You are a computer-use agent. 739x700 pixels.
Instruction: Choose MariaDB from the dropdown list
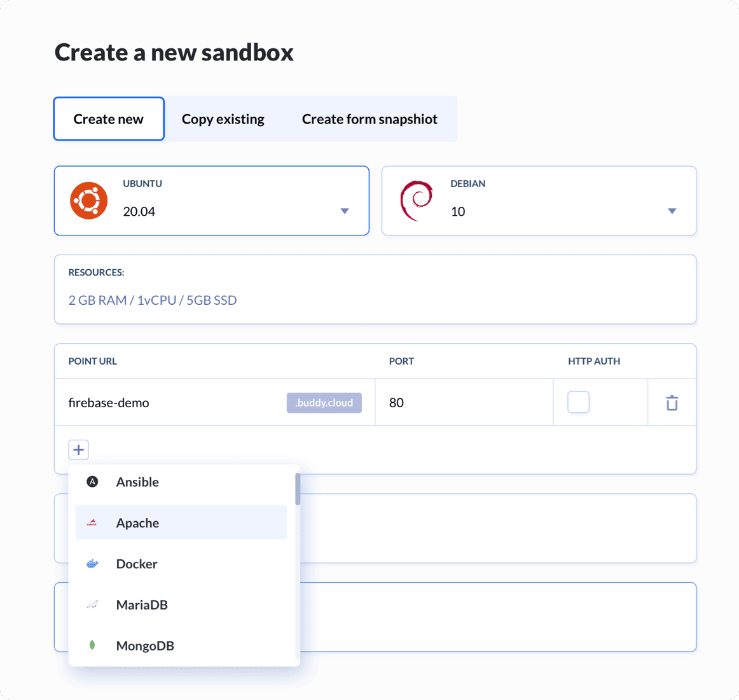click(x=142, y=605)
